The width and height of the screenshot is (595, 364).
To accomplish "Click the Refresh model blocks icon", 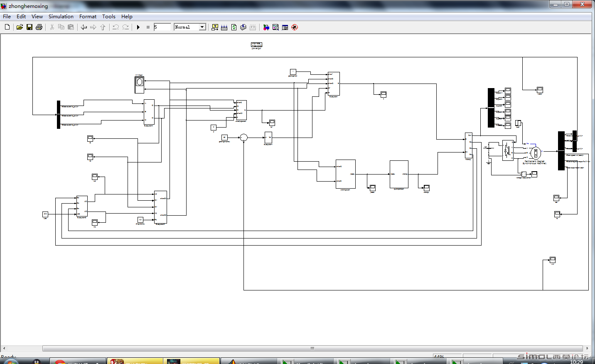I will [x=234, y=27].
